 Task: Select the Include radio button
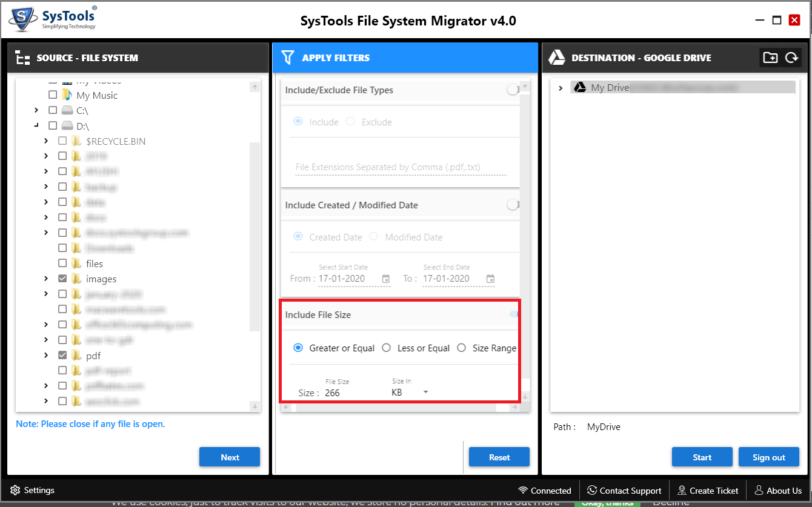tap(298, 122)
